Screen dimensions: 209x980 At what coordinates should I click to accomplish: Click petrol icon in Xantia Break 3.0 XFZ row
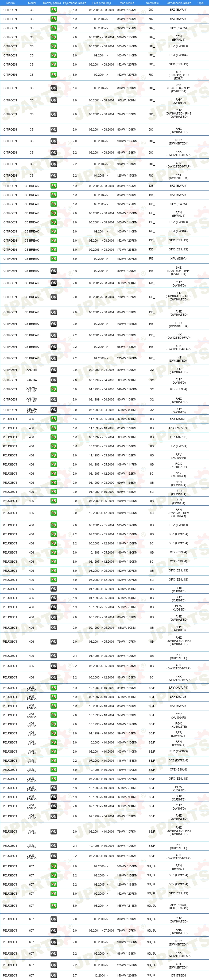click(x=53, y=389)
